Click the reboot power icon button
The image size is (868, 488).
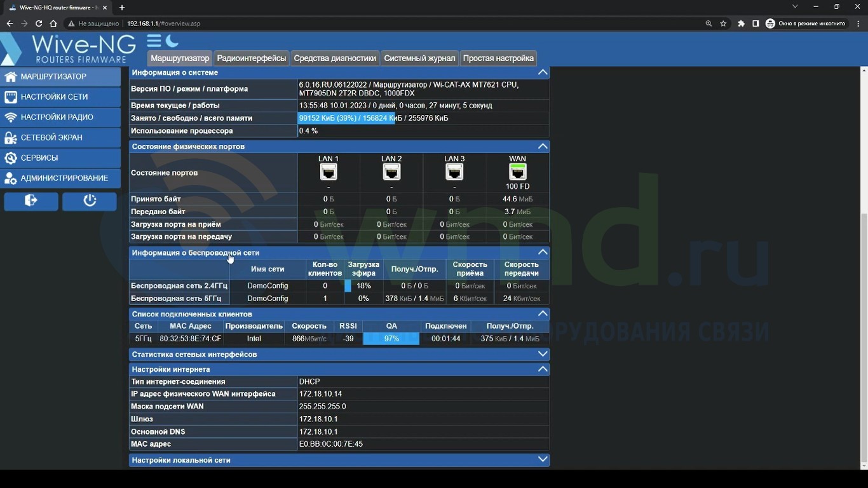pyautogui.click(x=90, y=201)
